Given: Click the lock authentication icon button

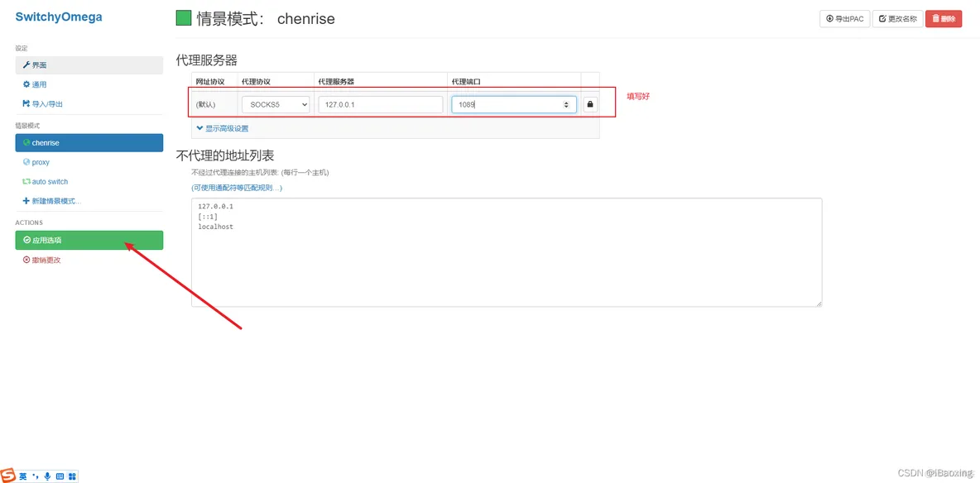Looking at the screenshot, I should pyautogui.click(x=590, y=105).
